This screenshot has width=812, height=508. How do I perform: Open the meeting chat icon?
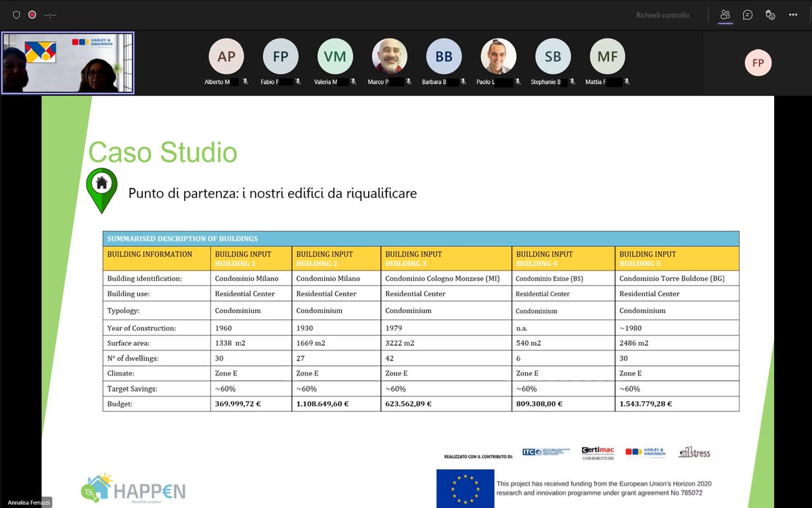[748, 14]
